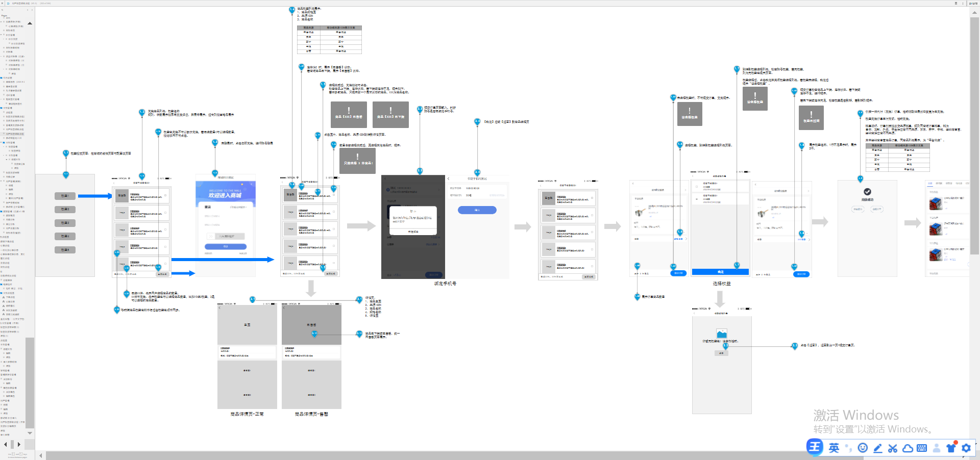This screenshot has width=980, height=460.
Task: Open the IME settings gear icon
Action: click(x=966, y=448)
